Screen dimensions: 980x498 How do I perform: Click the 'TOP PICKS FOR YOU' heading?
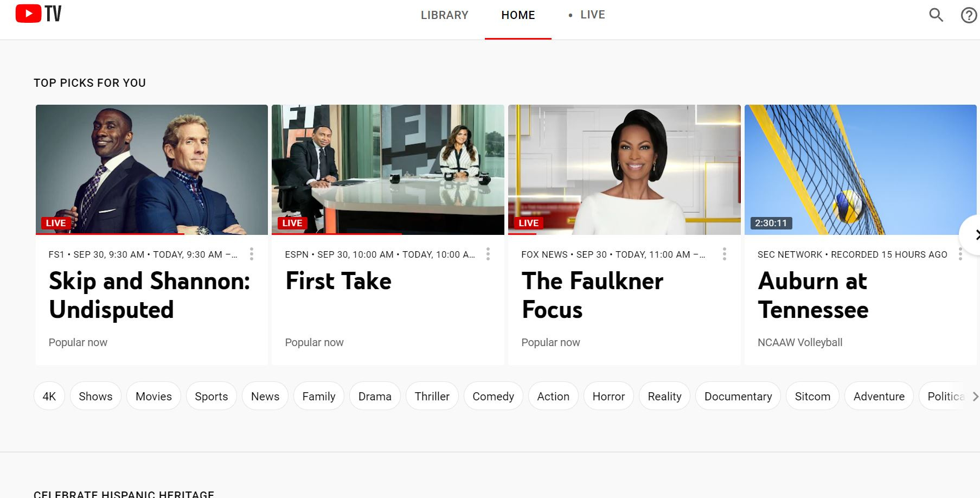[89, 83]
